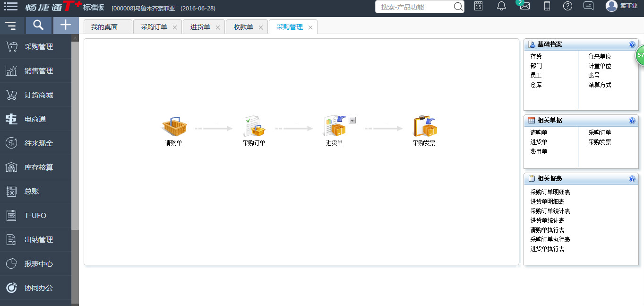Click the chat feedback icon

[589, 6]
